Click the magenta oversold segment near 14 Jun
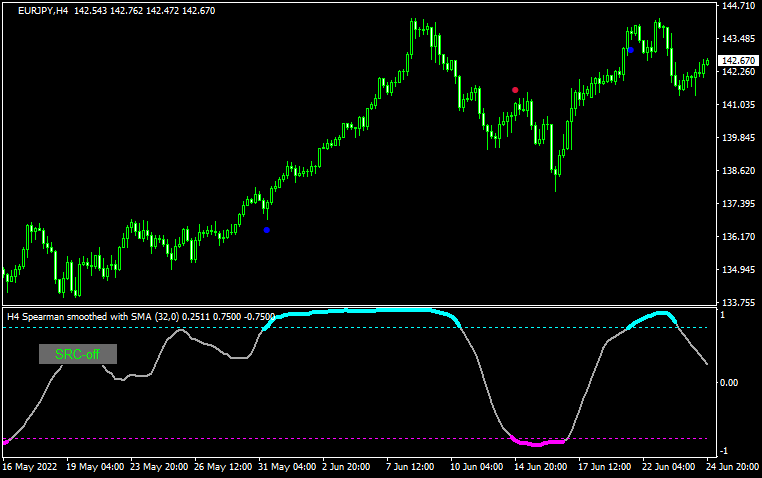The width and height of the screenshot is (762, 478). (538, 442)
